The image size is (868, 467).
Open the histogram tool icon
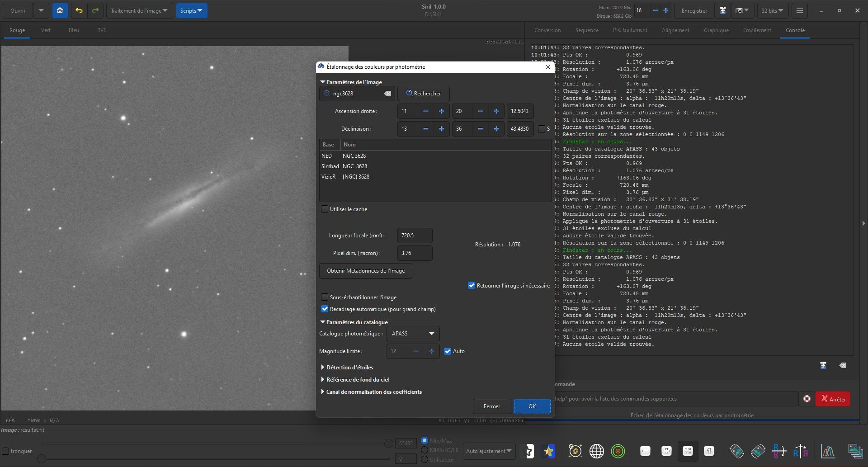pyautogui.click(x=828, y=451)
